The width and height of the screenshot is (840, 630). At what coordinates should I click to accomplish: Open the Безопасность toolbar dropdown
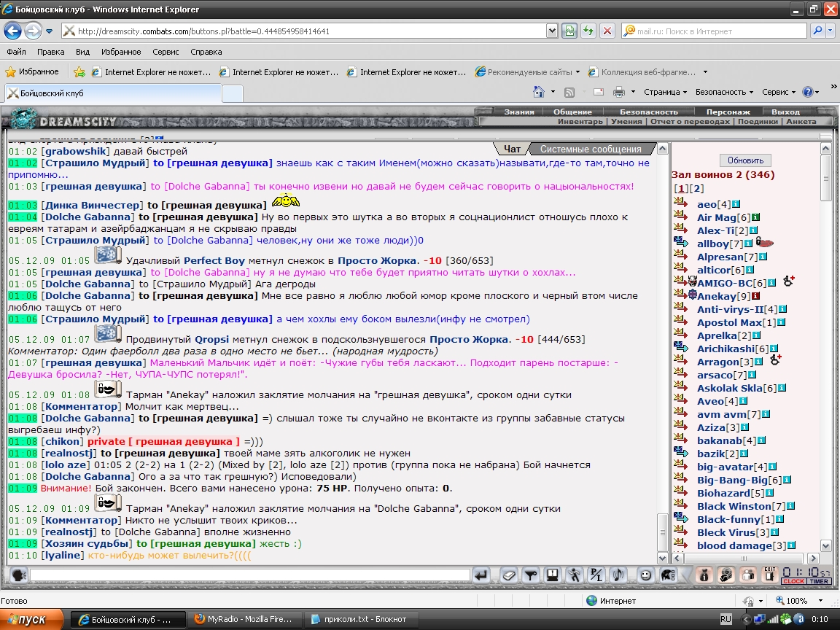[x=724, y=92]
